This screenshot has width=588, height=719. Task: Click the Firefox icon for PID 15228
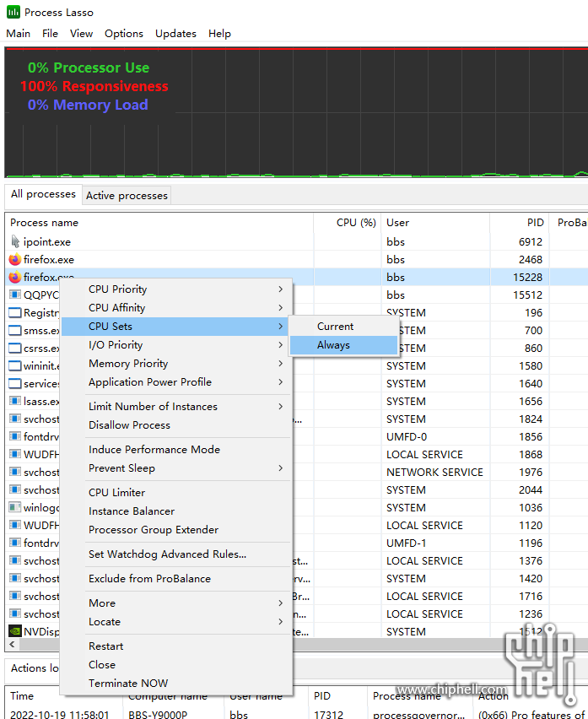(15, 277)
